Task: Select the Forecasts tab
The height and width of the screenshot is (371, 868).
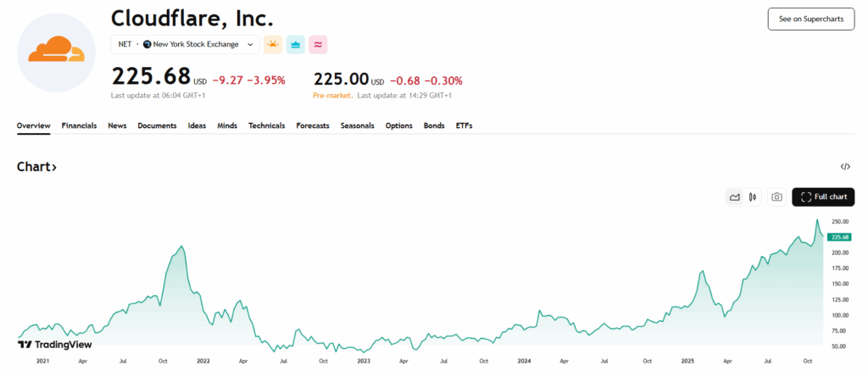Action: coord(313,125)
